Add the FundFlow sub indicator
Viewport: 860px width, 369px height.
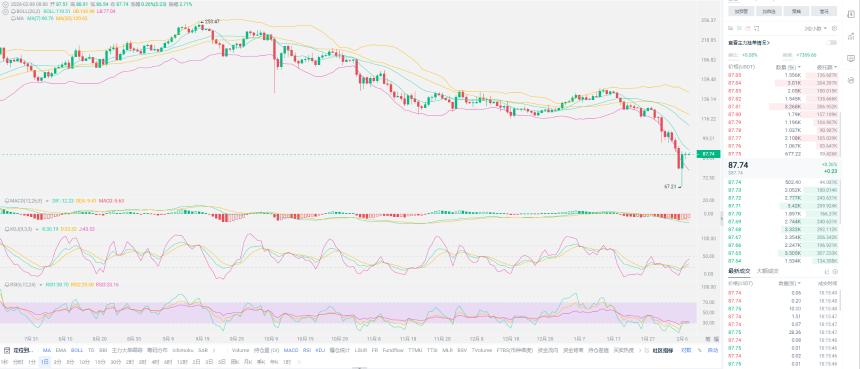pos(393,350)
